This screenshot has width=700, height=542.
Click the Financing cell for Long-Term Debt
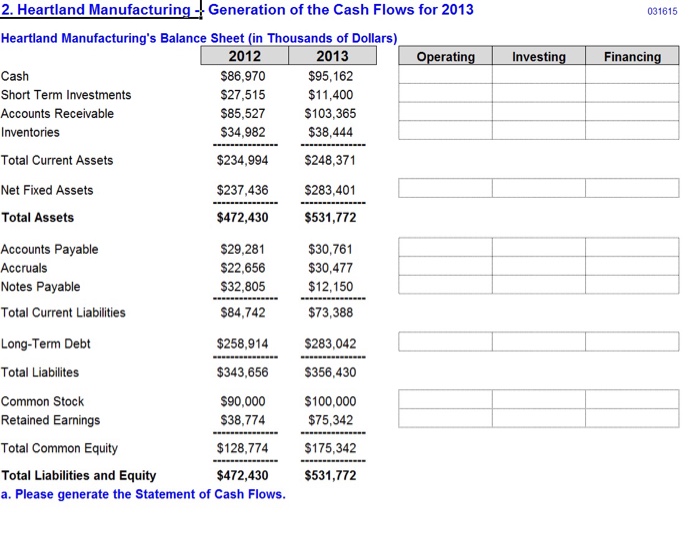pyautogui.click(x=632, y=342)
